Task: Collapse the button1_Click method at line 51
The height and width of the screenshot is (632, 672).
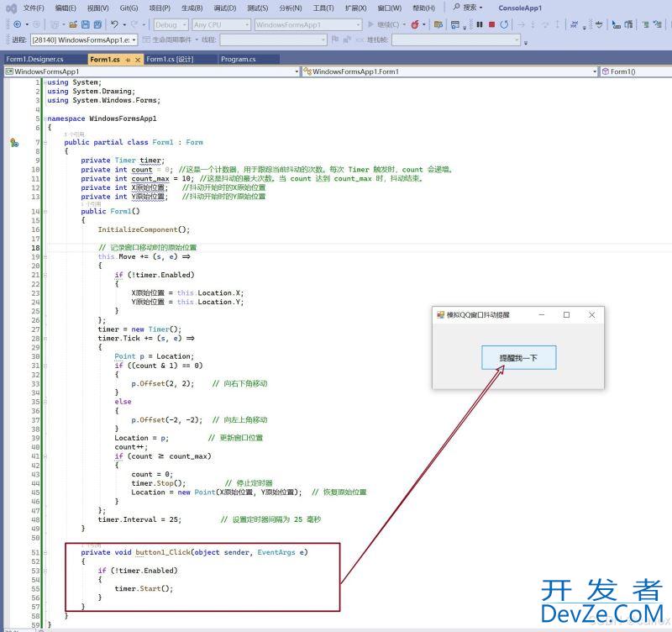Action: [x=45, y=553]
